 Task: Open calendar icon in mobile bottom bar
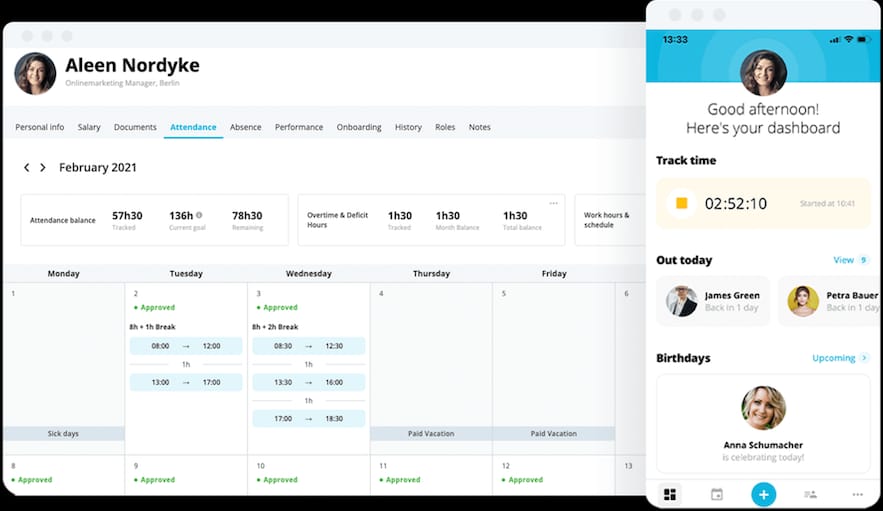click(716, 495)
